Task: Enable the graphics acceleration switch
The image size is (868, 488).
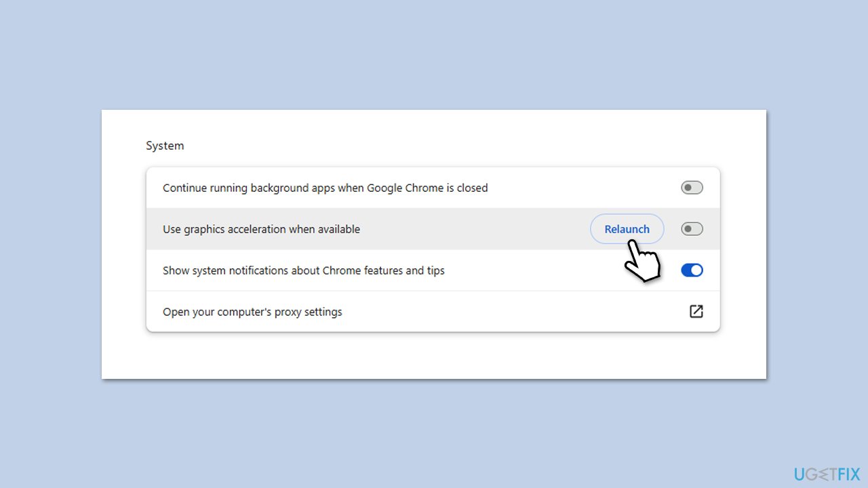Action: click(692, 229)
